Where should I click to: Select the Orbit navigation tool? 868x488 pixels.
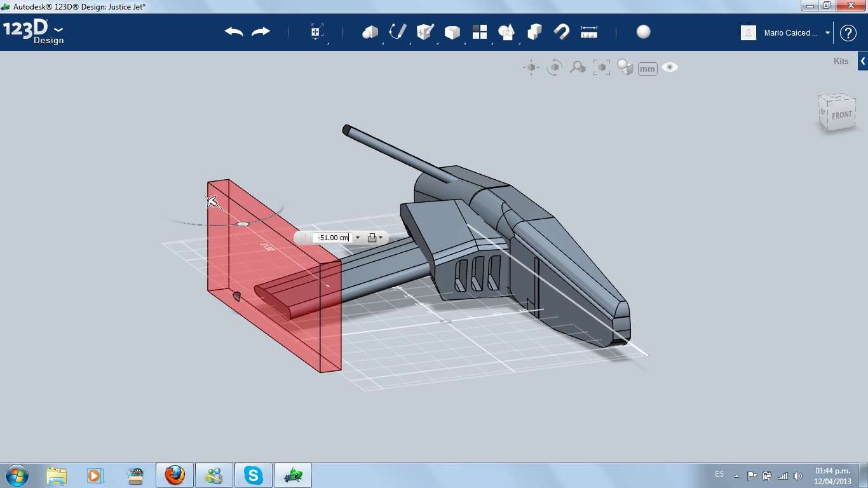pos(555,67)
